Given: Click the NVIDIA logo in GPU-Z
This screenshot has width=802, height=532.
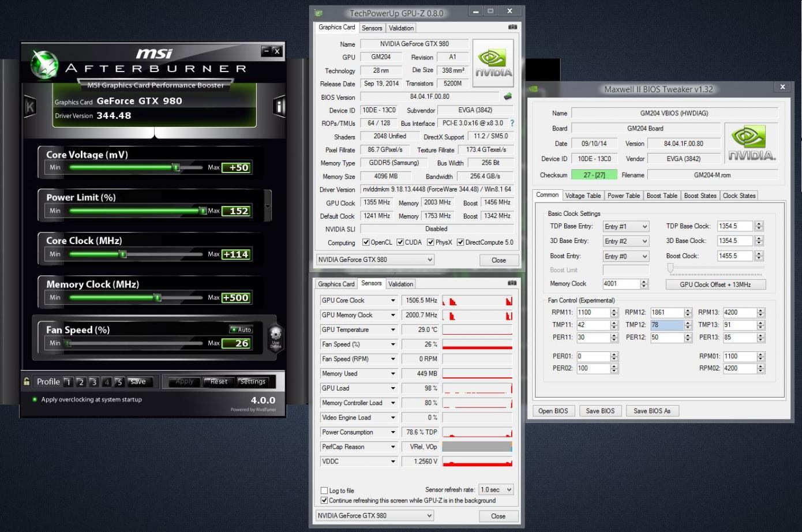Looking at the screenshot, I should (x=493, y=63).
